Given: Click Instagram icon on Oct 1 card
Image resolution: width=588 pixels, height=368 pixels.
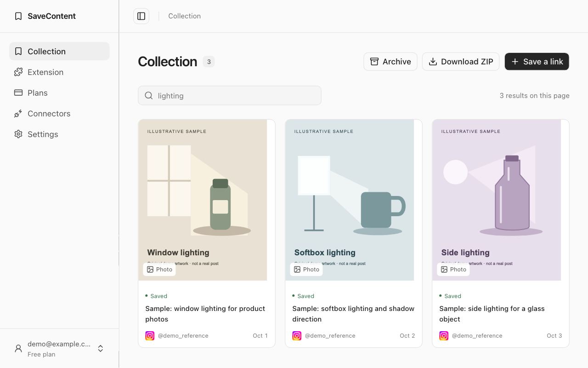Looking at the screenshot, I should pyautogui.click(x=150, y=336).
